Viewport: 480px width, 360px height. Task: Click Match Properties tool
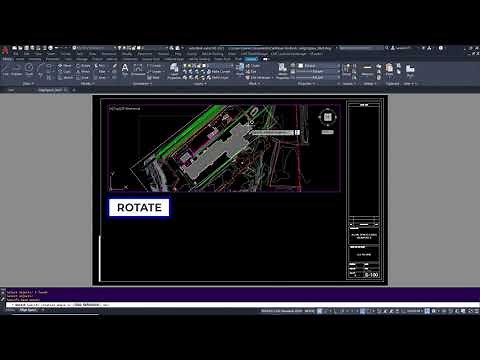(x=282, y=71)
